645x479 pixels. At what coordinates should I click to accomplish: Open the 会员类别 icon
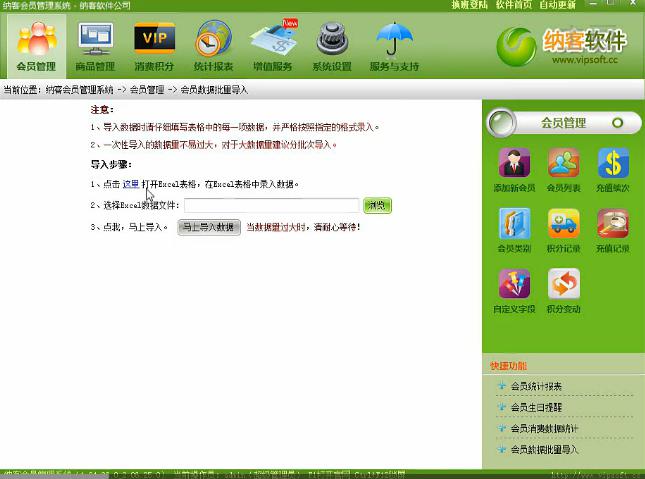click(x=514, y=225)
